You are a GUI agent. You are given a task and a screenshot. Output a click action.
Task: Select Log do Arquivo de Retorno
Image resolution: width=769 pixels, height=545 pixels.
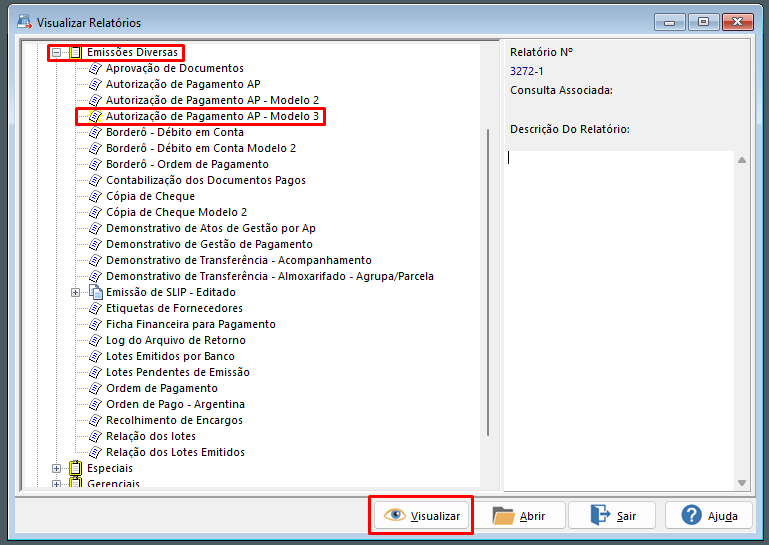pos(176,340)
